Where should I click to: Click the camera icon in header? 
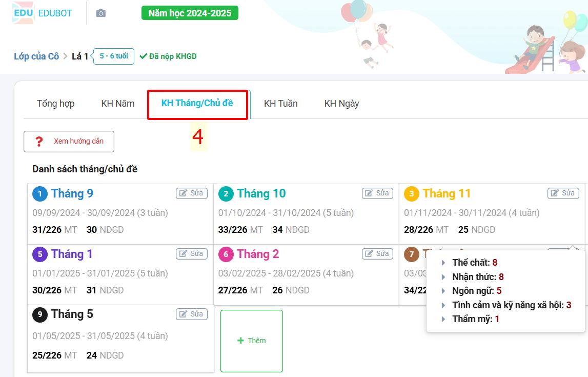101,13
